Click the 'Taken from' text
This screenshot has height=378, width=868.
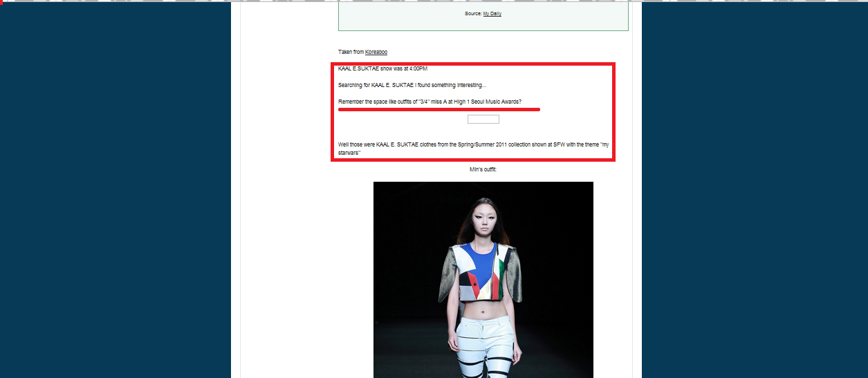click(x=351, y=52)
